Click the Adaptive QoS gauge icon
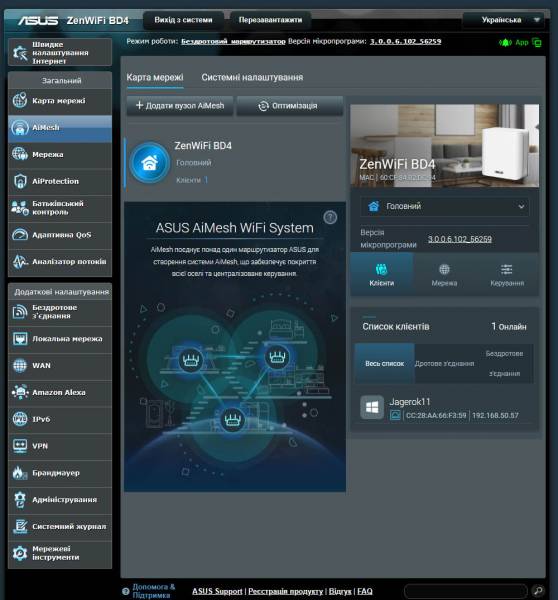Viewport: 558px width, 600px height. click(x=20, y=235)
